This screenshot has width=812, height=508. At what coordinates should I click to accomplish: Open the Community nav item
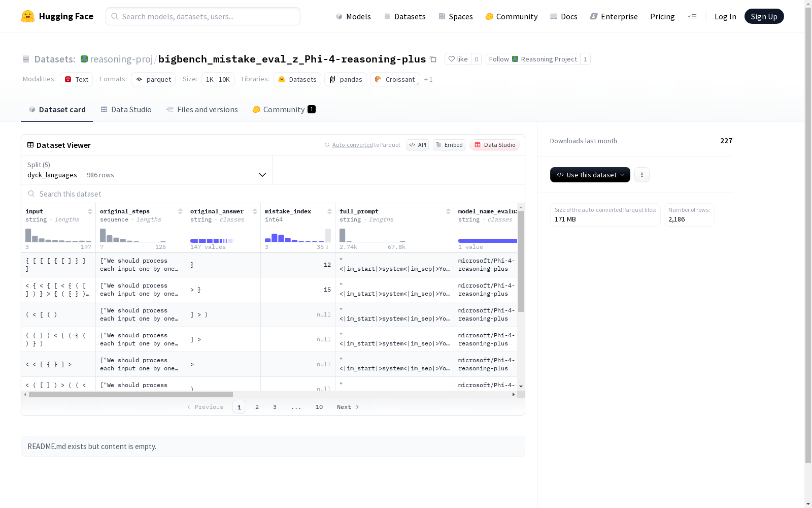[x=512, y=16]
